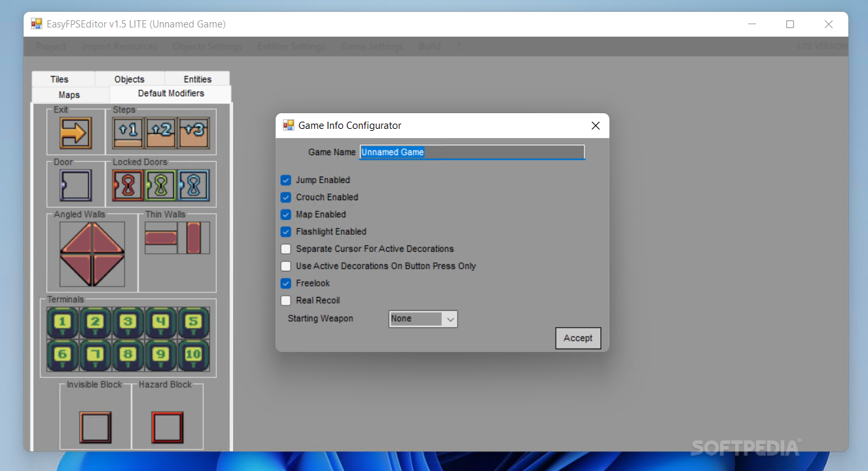Open the question mark help menu
The height and width of the screenshot is (471, 868).
coord(458,46)
